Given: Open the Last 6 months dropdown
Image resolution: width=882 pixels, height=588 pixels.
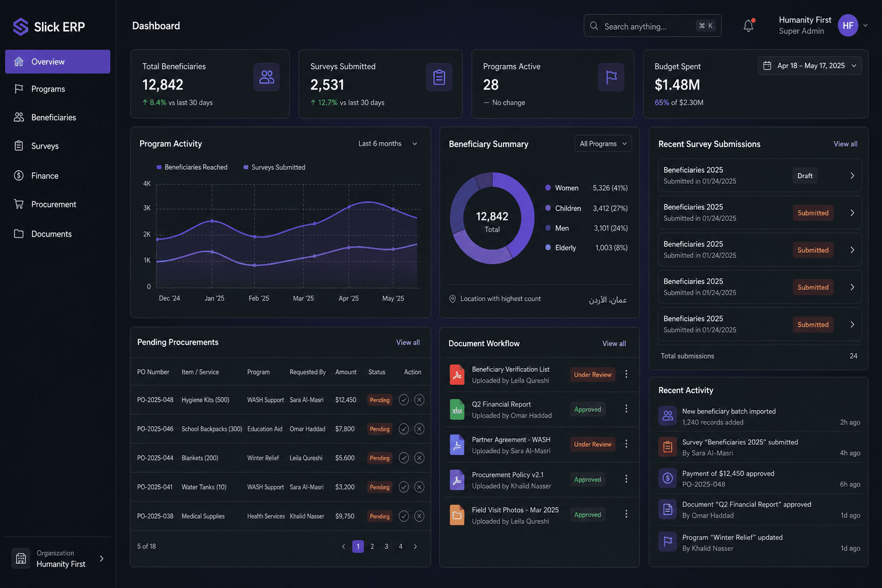Looking at the screenshot, I should [388, 144].
